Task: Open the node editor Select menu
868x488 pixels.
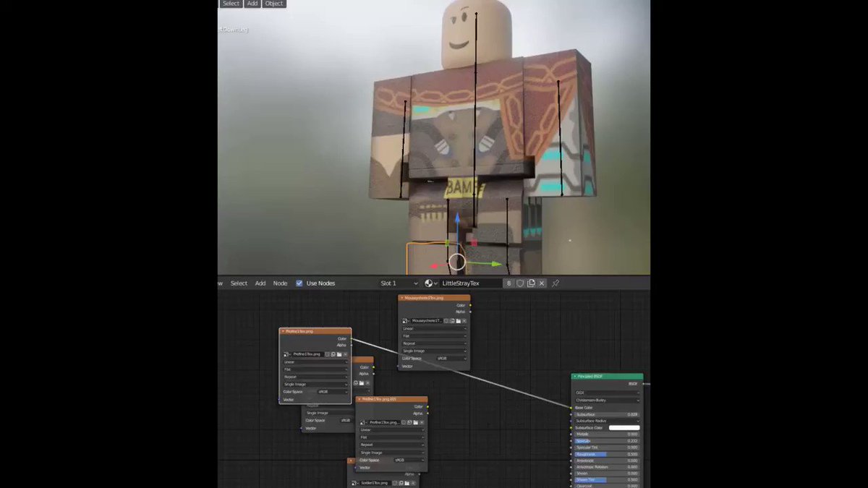Action: click(x=239, y=283)
